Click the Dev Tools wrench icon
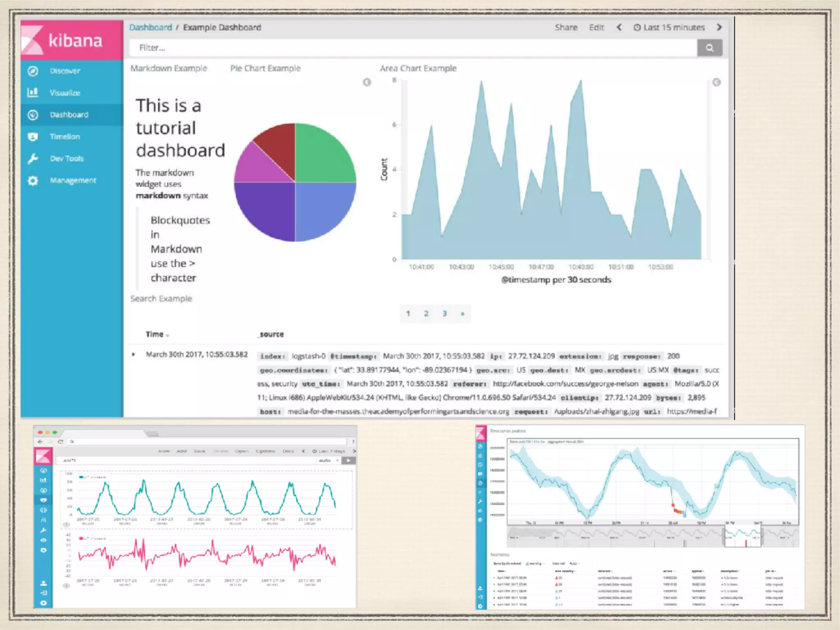The height and width of the screenshot is (630, 840). click(33, 159)
